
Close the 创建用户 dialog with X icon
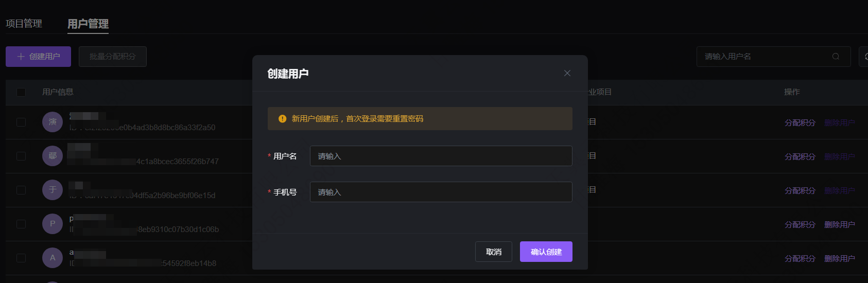click(x=567, y=73)
